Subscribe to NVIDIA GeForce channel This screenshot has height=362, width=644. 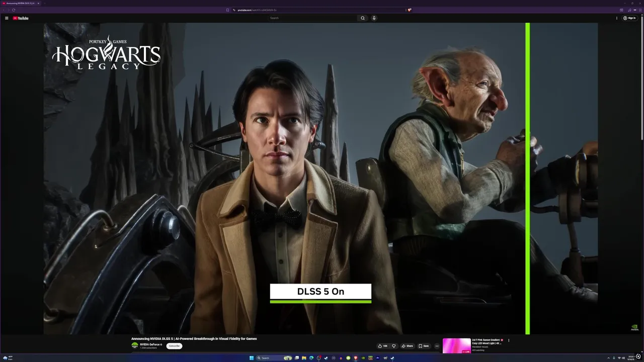tap(174, 346)
